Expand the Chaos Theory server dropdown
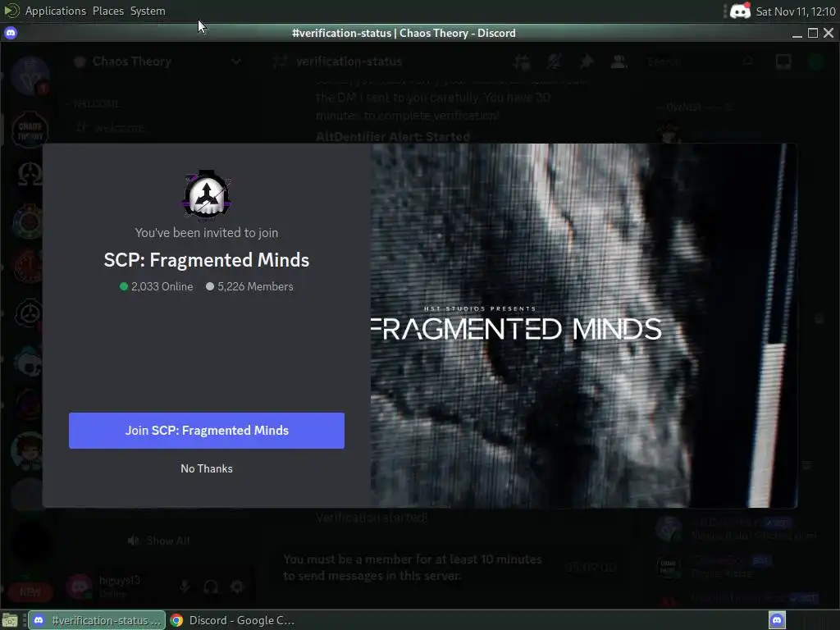Viewport: 840px width, 630px height. pyautogui.click(x=235, y=62)
